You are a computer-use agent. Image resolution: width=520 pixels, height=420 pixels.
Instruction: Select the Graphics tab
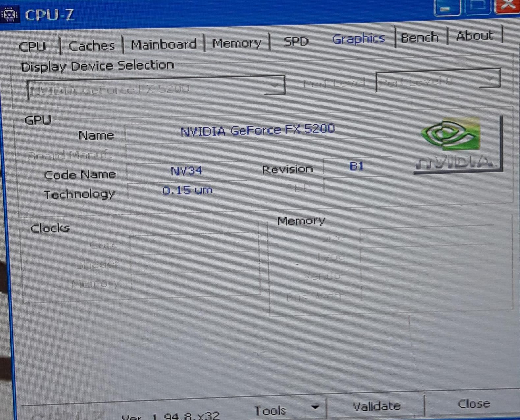[x=359, y=39]
